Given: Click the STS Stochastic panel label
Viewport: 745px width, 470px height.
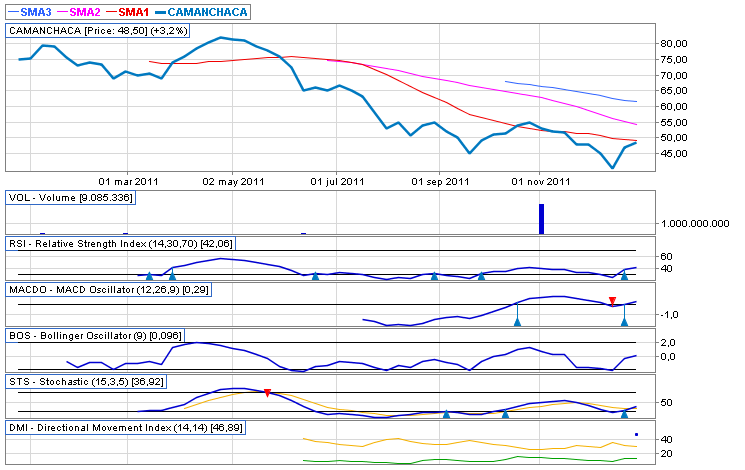Looking at the screenshot, I should (x=96, y=382).
